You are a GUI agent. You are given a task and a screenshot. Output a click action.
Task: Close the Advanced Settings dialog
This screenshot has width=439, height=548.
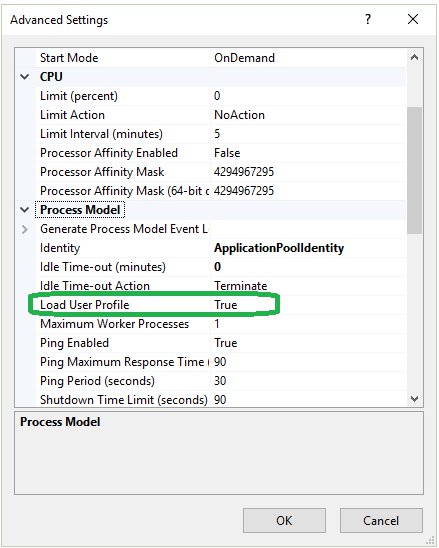click(x=413, y=19)
